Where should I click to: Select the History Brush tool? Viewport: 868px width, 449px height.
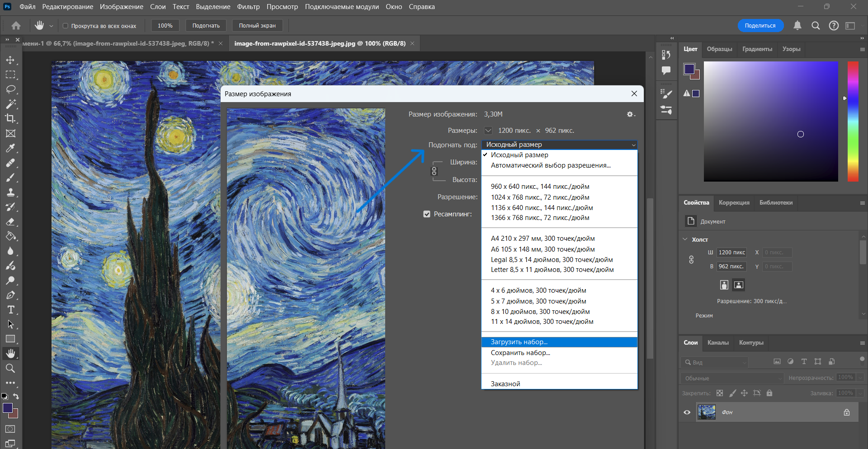click(x=10, y=207)
